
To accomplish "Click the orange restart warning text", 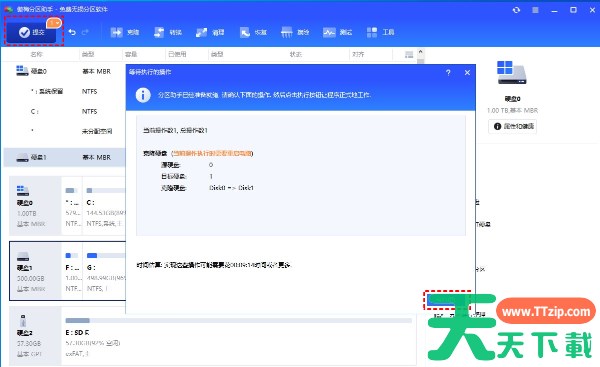I will [x=212, y=153].
